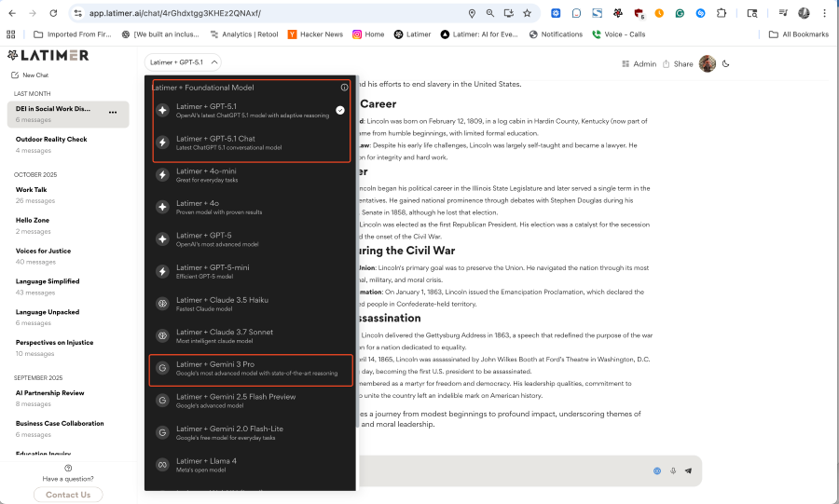Open the Hacker News bookmark
The image size is (839, 504).
315,34
